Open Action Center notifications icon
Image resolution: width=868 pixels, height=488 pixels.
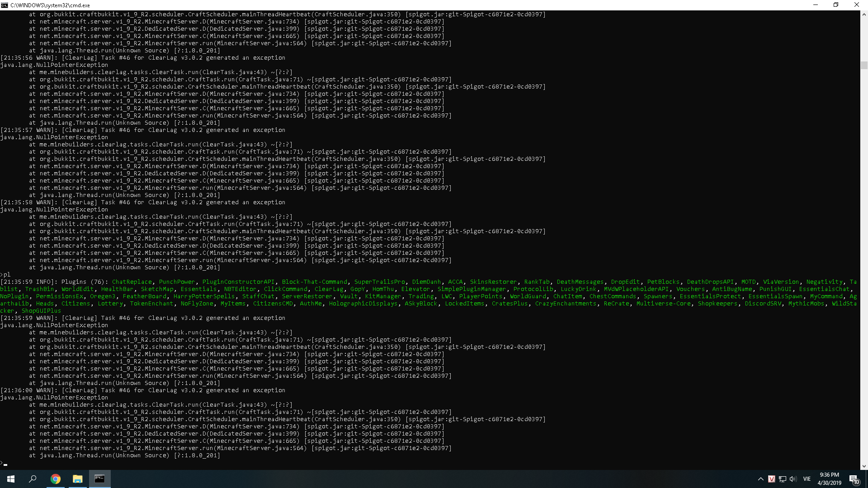pos(854,479)
